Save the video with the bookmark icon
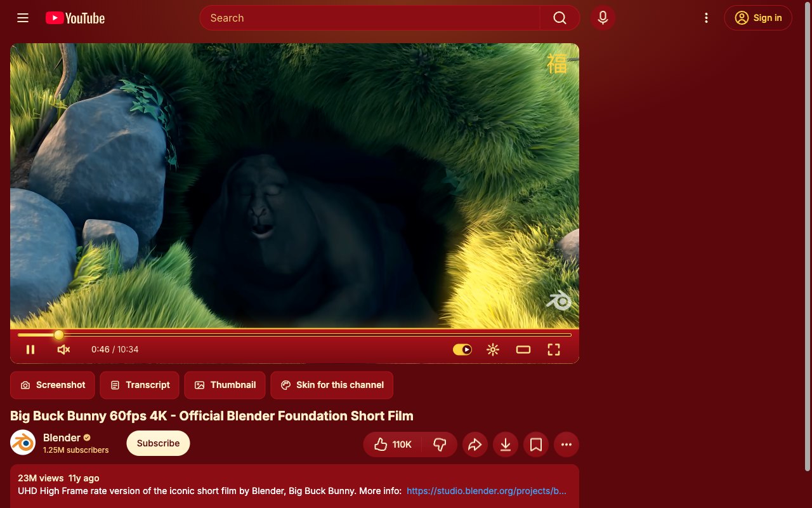 click(536, 444)
